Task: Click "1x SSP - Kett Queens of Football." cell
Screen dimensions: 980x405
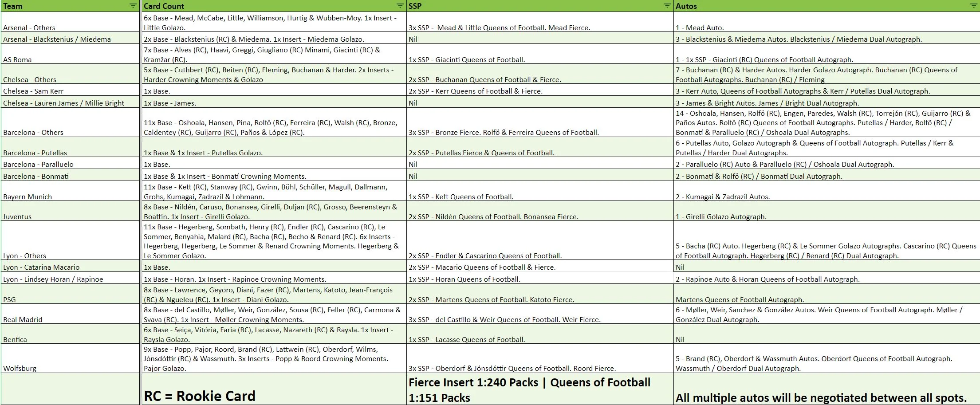Action: pos(540,191)
